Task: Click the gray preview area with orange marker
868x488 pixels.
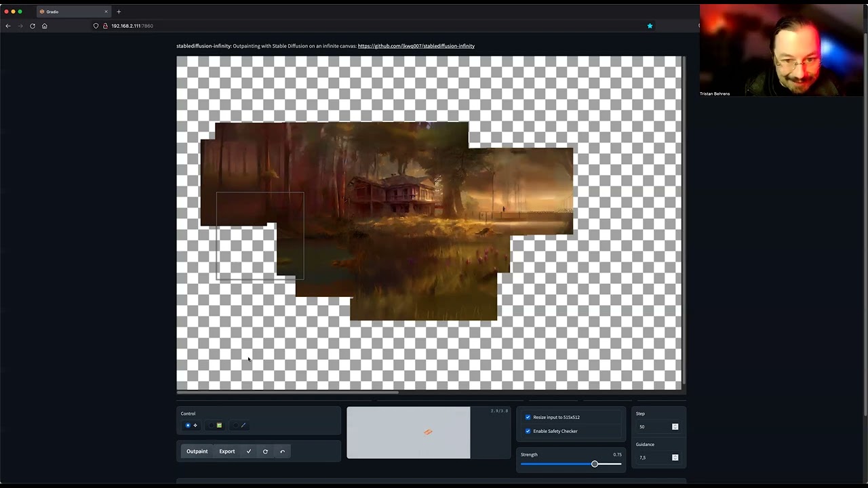Action: (408, 432)
